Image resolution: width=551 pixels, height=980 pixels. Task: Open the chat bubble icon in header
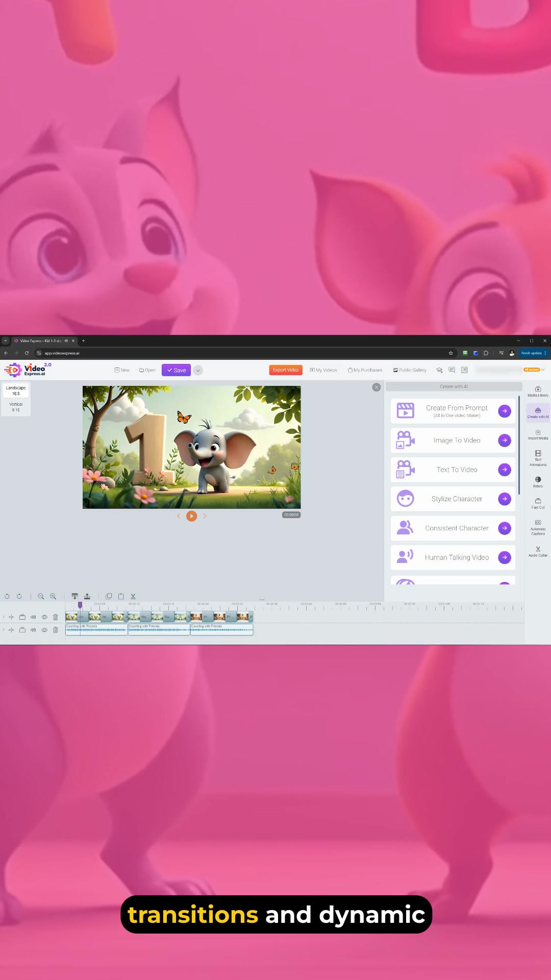[x=452, y=370]
